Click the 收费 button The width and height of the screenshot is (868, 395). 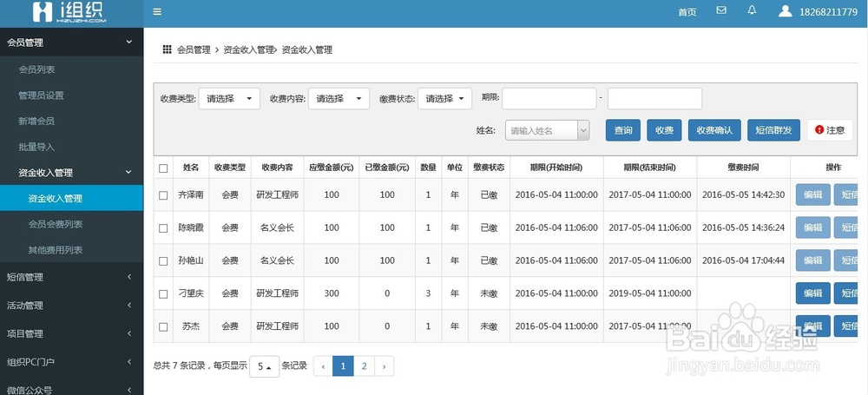664,130
